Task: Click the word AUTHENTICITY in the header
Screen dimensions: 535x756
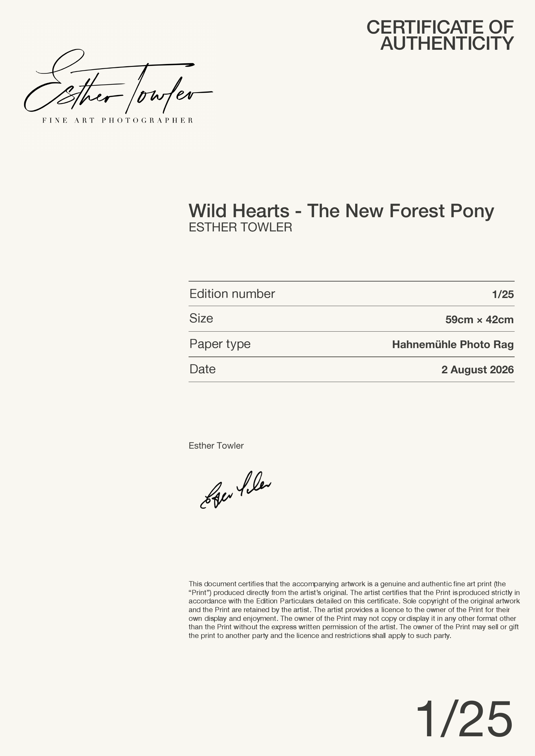Action: (x=447, y=43)
